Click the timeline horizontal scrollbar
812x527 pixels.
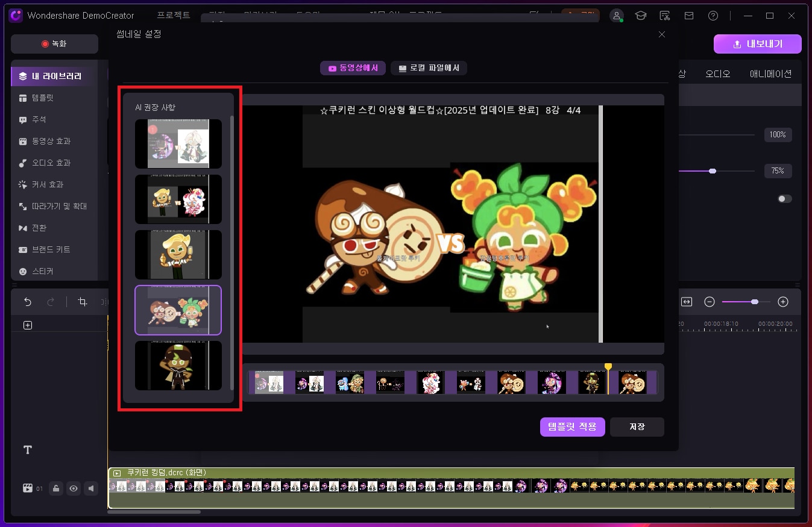[154, 512]
